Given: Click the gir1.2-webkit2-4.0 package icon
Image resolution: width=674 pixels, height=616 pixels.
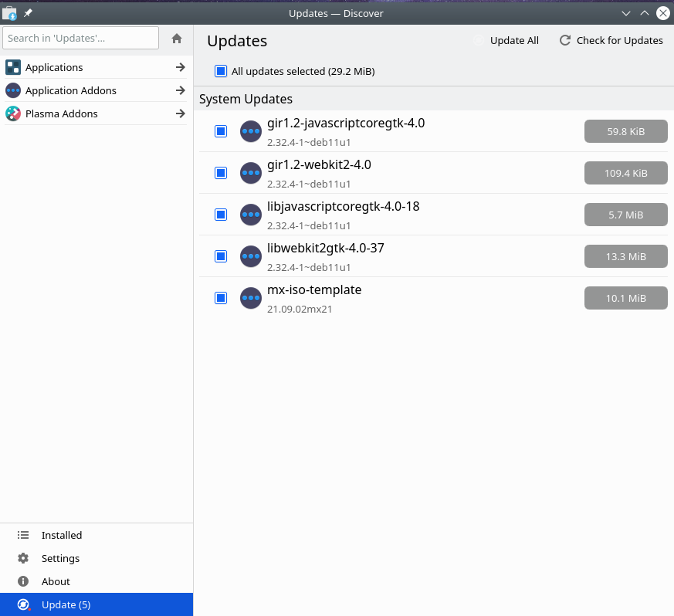Looking at the screenshot, I should [251, 173].
